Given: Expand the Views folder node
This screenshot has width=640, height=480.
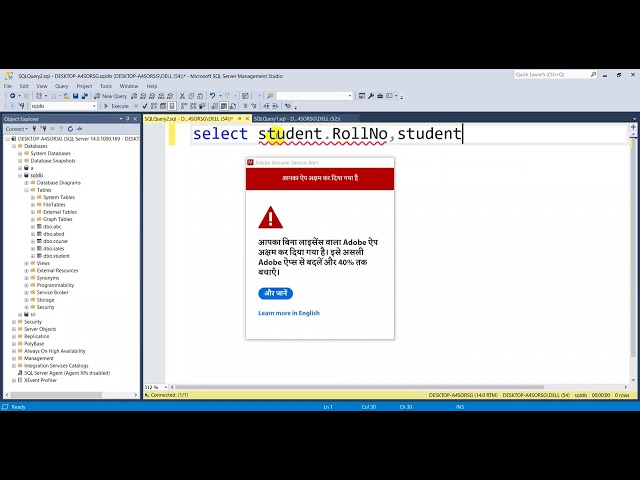Looking at the screenshot, I should click(27, 263).
